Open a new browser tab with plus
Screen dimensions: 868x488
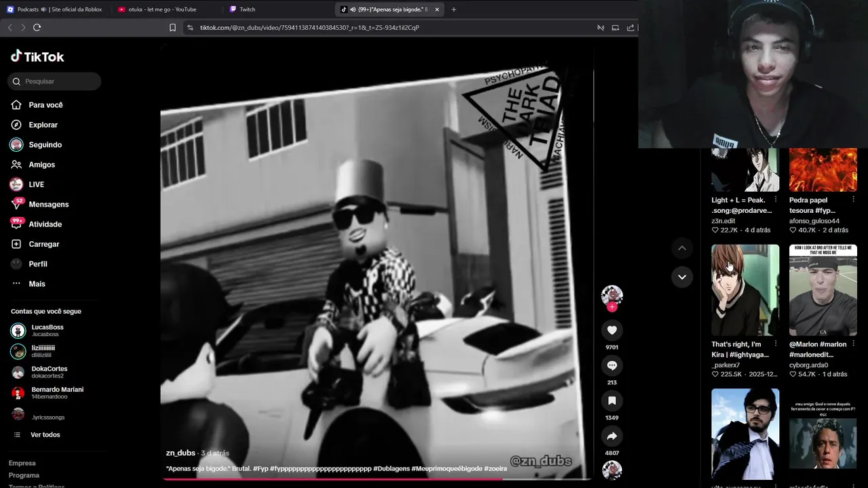pyautogui.click(x=454, y=9)
